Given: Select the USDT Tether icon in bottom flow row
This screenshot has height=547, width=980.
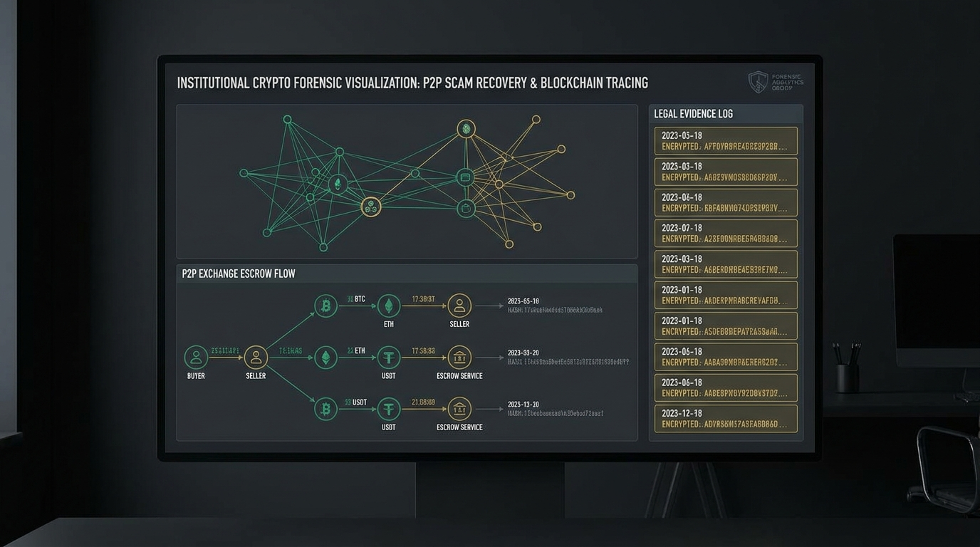Looking at the screenshot, I should (x=389, y=409).
